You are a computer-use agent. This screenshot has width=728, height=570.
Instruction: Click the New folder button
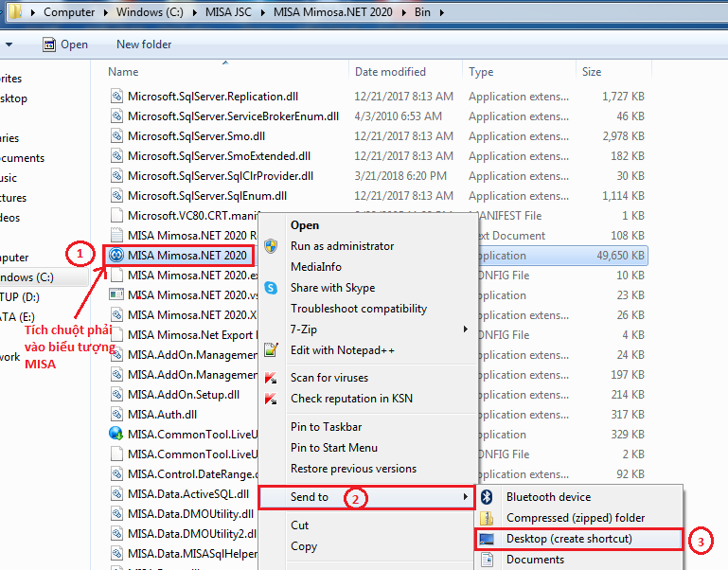click(x=144, y=45)
